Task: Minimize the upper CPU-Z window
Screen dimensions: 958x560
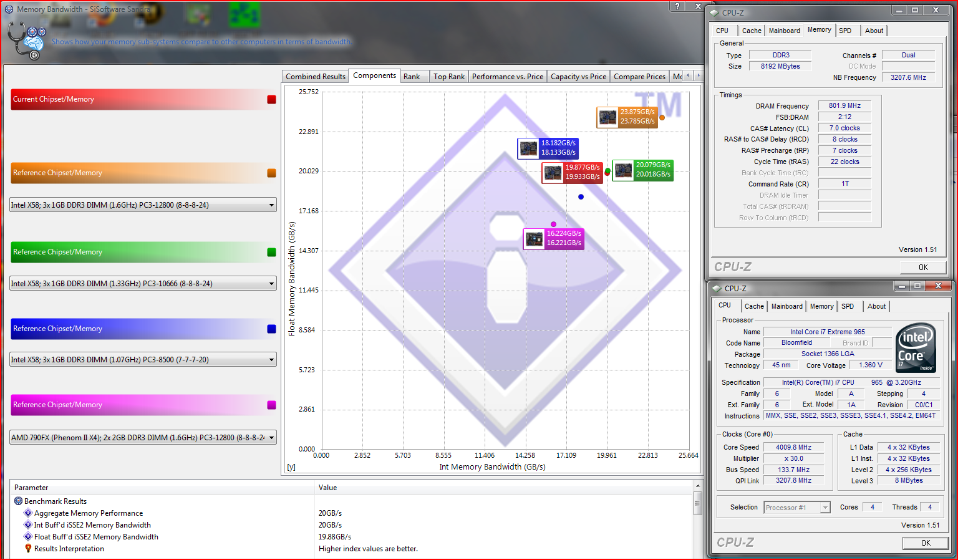Action: click(899, 10)
